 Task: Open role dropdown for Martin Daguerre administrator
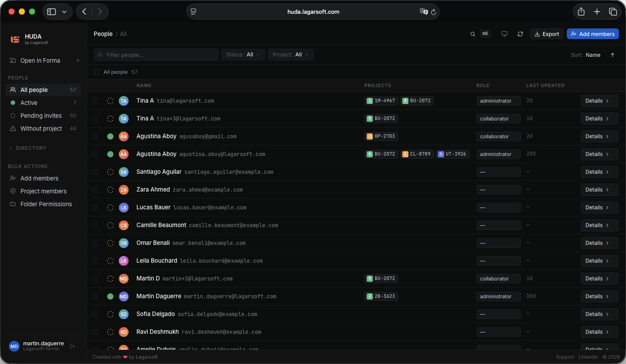tap(498, 296)
